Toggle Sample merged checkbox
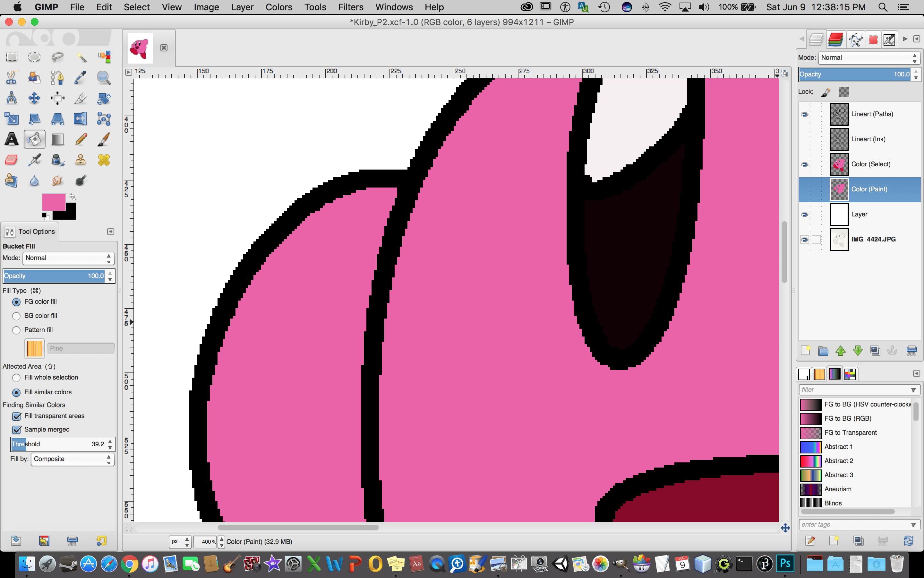924x578 pixels. [16, 430]
